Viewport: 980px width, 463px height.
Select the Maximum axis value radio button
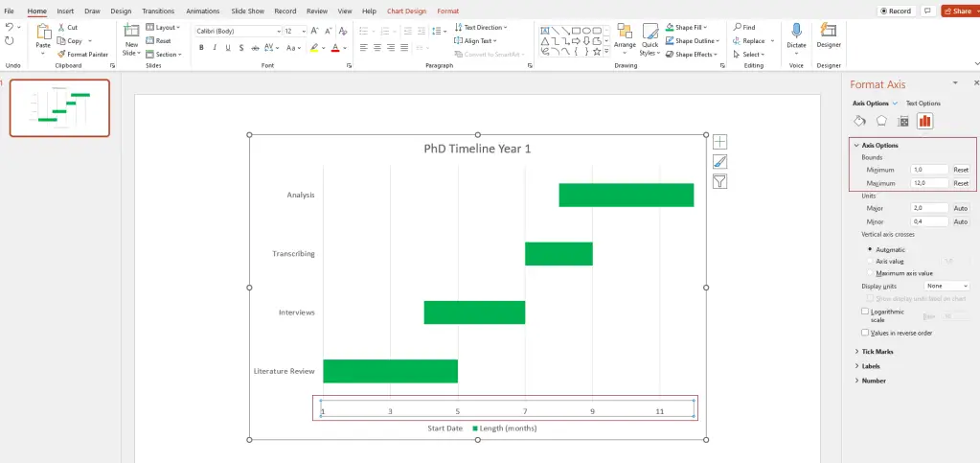pos(870,273)
